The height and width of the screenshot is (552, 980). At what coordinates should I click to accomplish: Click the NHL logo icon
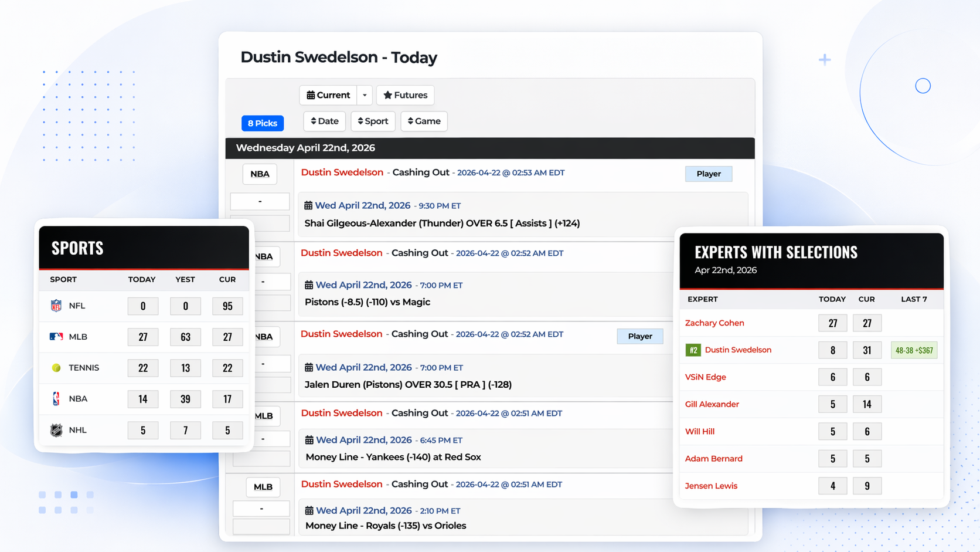click(56, 430)
